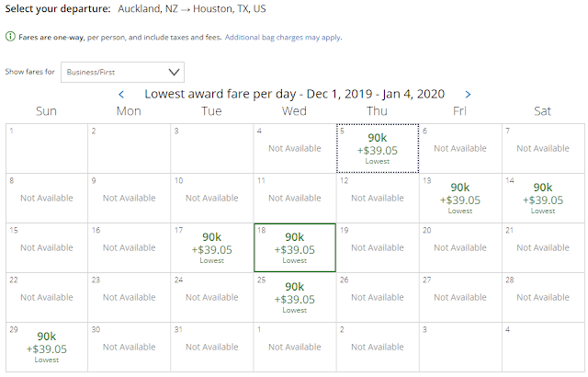Click the Not Available cell for December 31
Viewport: 588px width, 377px height.
211,347
